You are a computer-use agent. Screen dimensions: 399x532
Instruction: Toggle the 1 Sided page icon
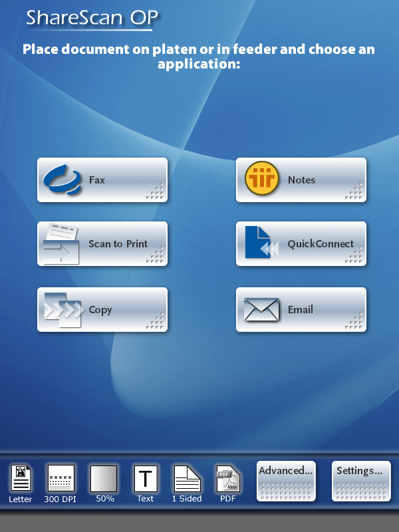point(188,478)
